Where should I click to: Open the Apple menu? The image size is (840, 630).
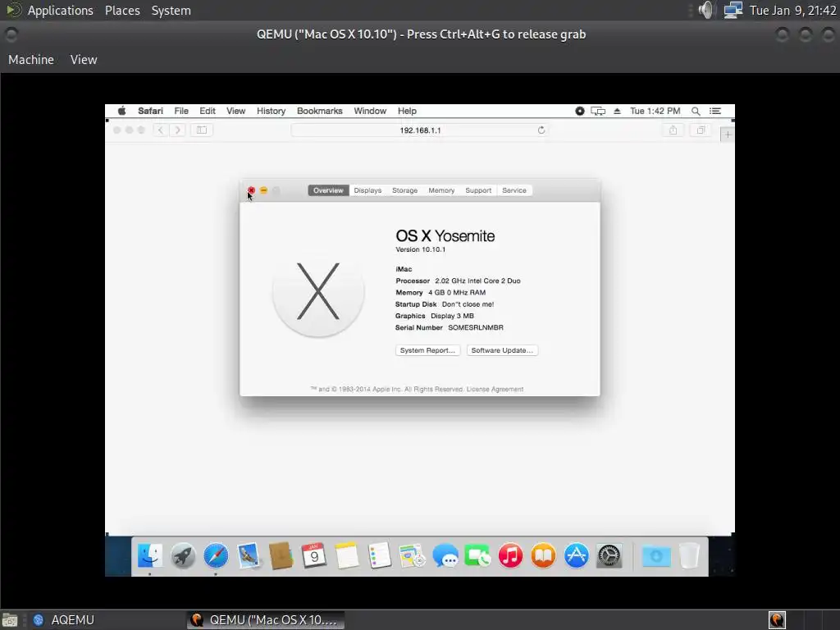click(122, 111)
